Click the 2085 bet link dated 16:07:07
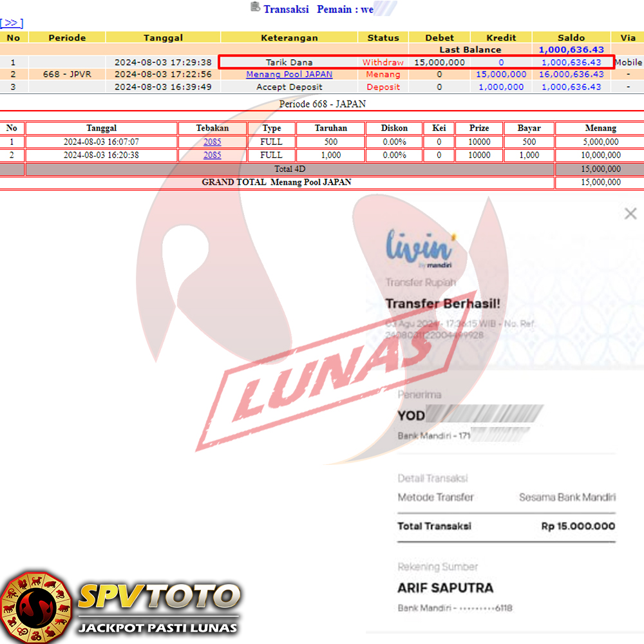Viewport: 644px width, 644px height. point(212,142)
